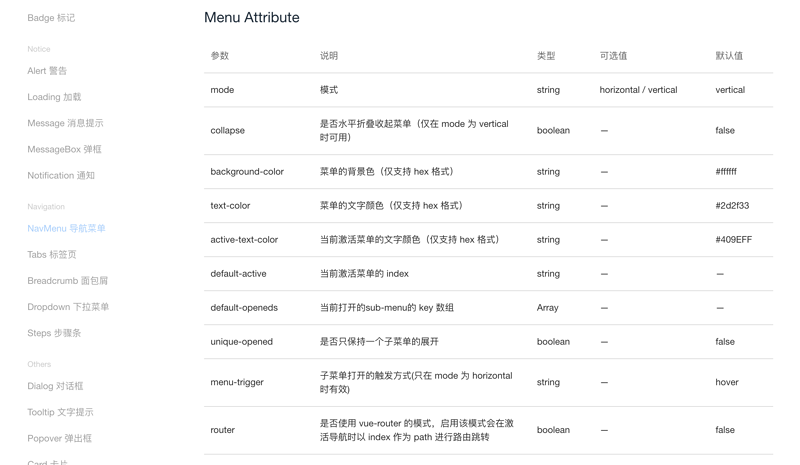This screenshot has height=465, width=800.
Task: Open Steps 步骤条 page
Action: coord(54,333)
